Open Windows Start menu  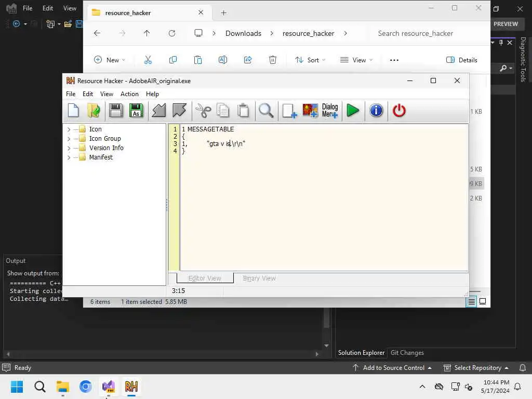coord(17,387)
